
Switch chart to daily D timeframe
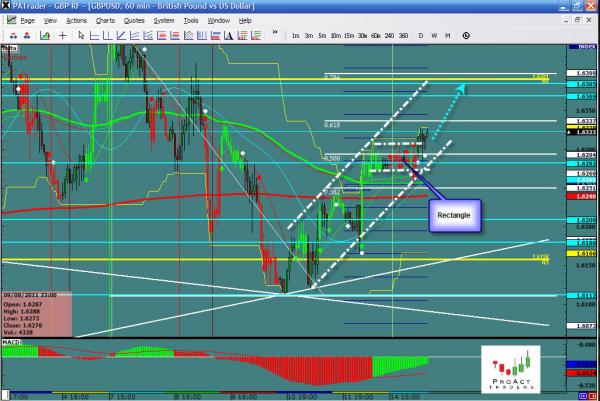(420, 36)
